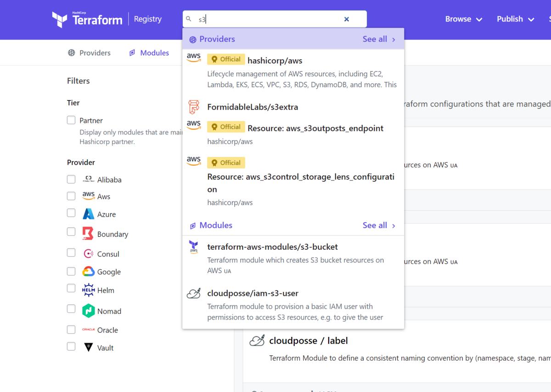Click the globe icon beside Providers tab
This screenshot has height=392, width=551.
pyautogui.click(x=72, y=53)
